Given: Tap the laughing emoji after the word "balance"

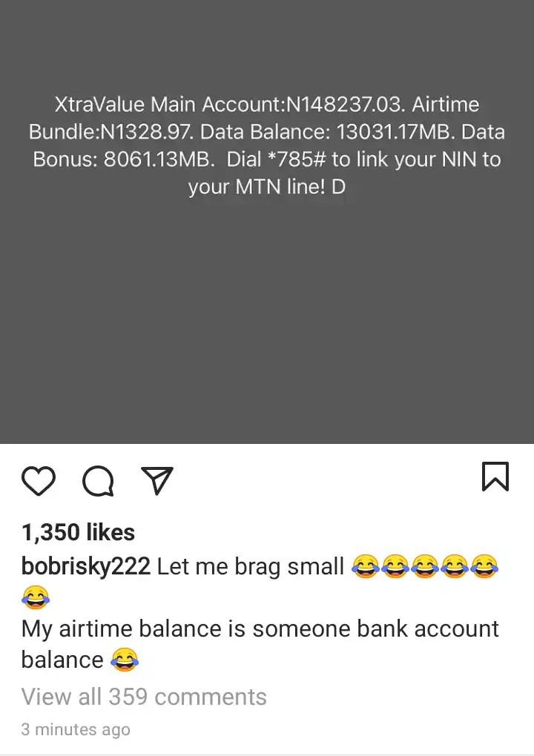Looking at the screenshot, I should [125, 660].
